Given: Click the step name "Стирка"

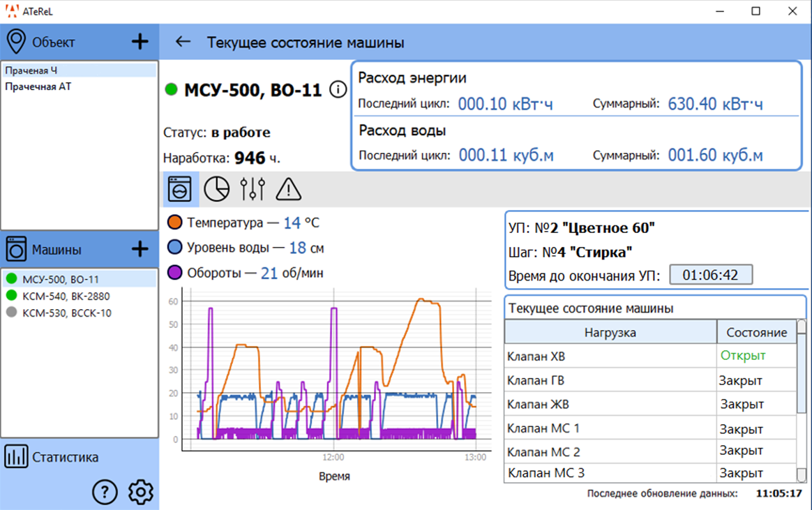Looking at the screenshot, I should [x=601, y=253].
